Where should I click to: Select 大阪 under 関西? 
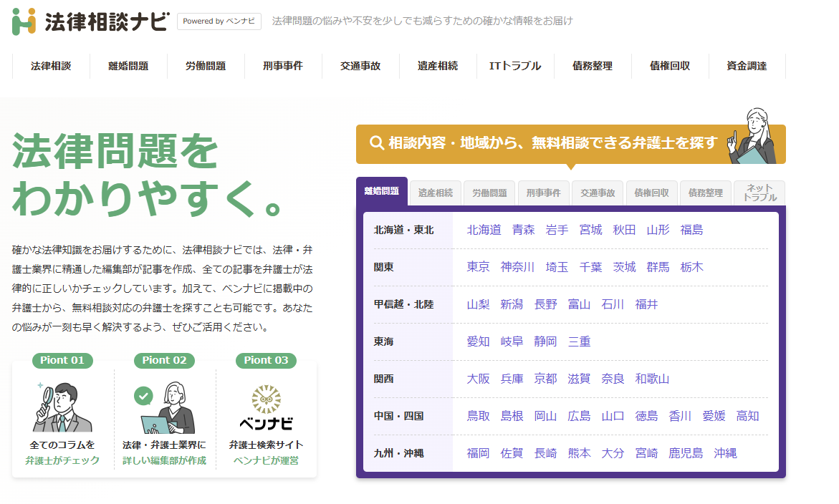[478, 379]
